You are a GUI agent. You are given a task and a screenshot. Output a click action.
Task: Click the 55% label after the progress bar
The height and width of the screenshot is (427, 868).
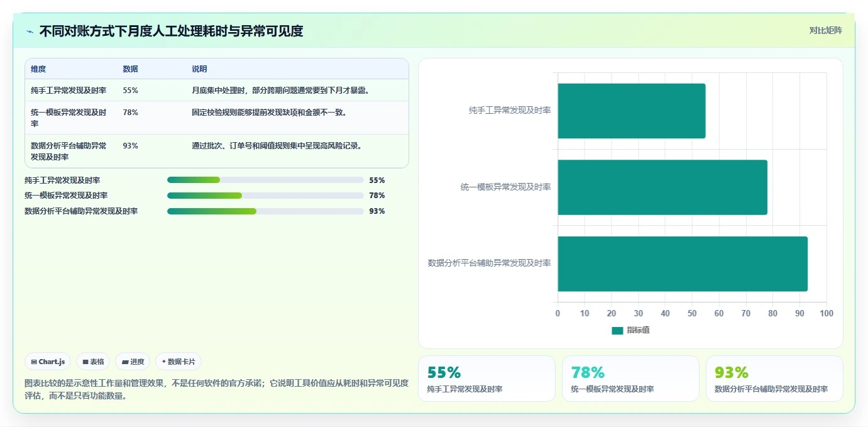coord(377,180)
